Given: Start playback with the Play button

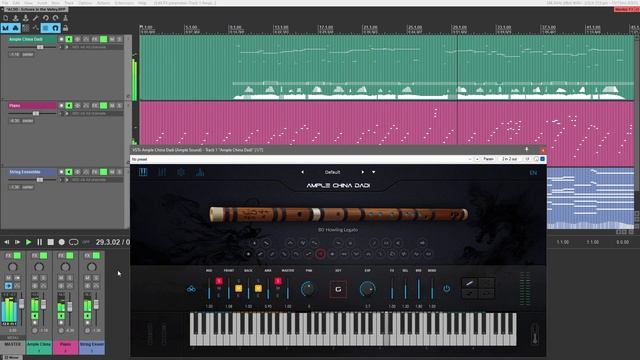Looking at the screenshot, I should click(29, 242).
